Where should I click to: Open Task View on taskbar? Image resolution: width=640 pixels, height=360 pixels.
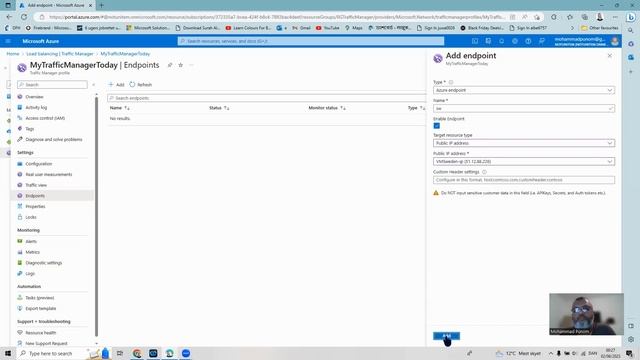click(x=120, y=353)
